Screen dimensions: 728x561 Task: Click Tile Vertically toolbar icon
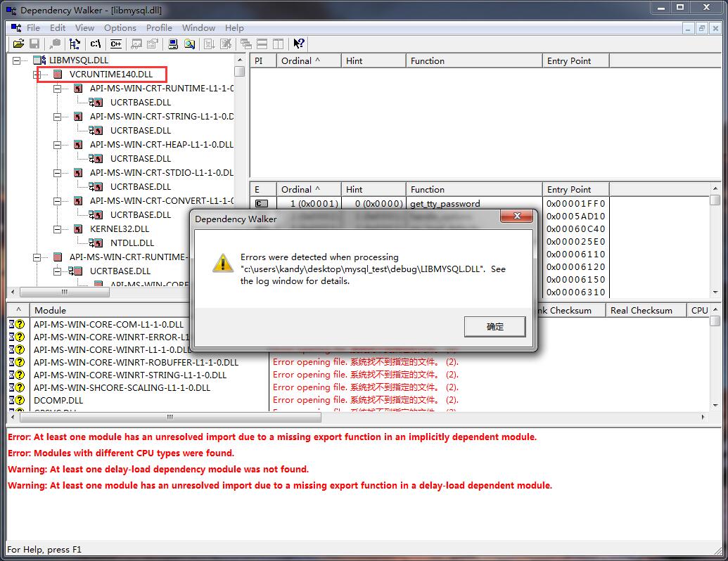point(278,44)
